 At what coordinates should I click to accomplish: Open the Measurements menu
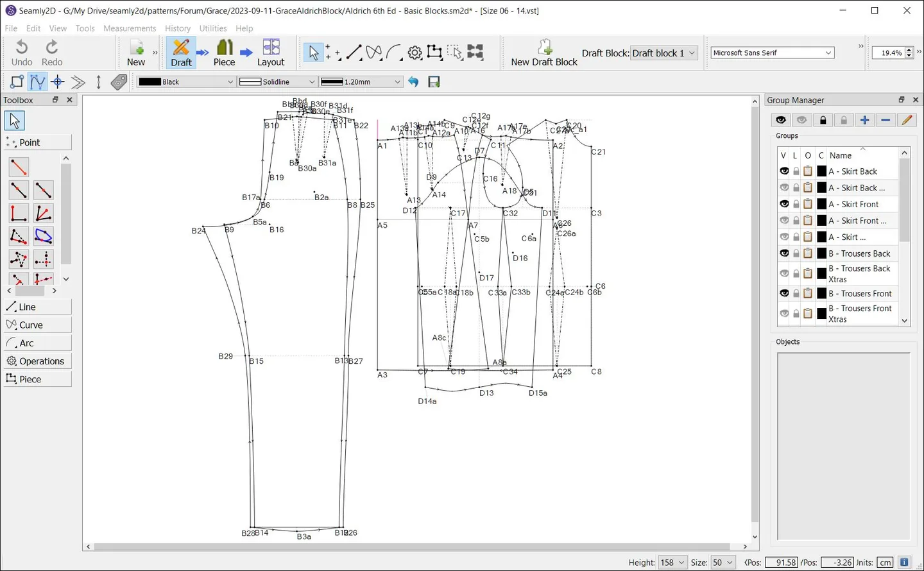[130, 28]
